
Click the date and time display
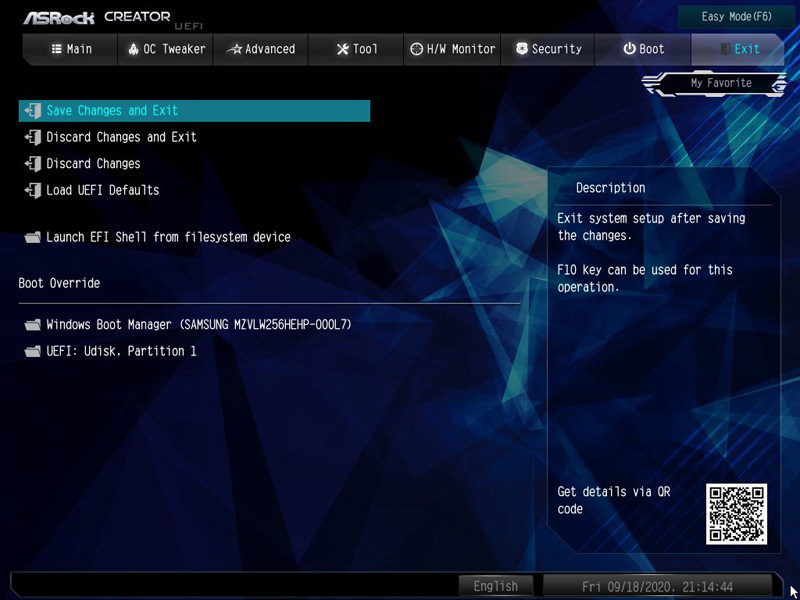657,586
